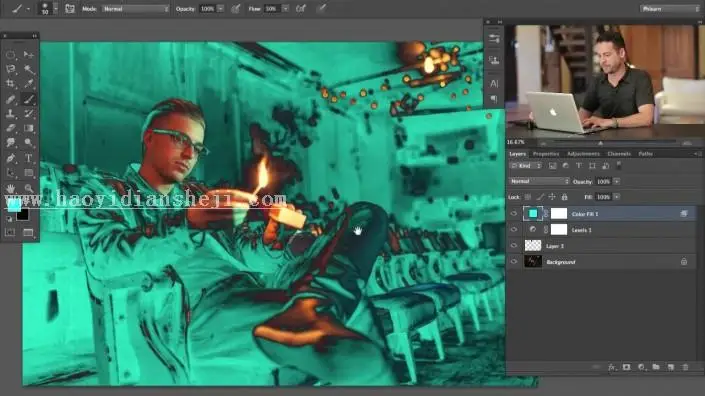
Task: Select the Path Selection tool
Action: (x=10, y=173)
